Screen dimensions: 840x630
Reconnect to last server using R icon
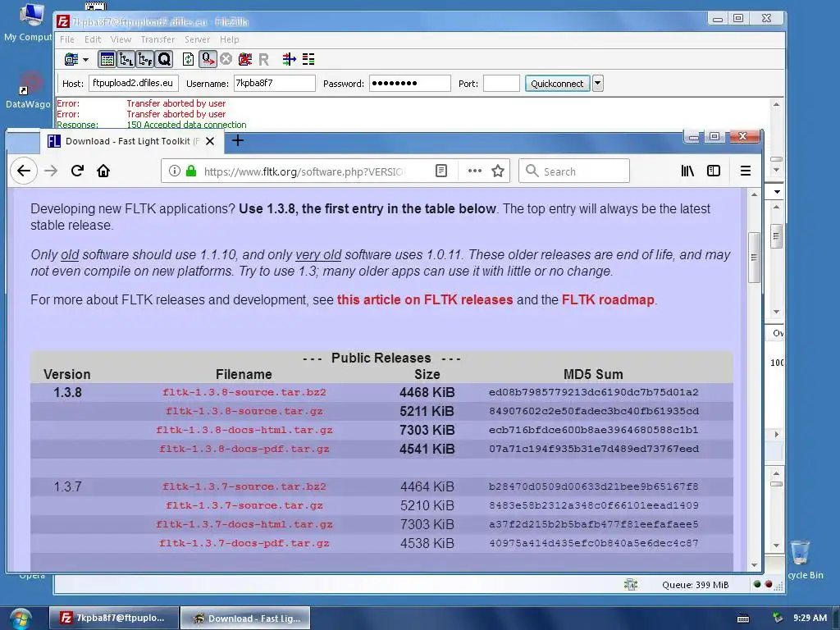point(263,59)
